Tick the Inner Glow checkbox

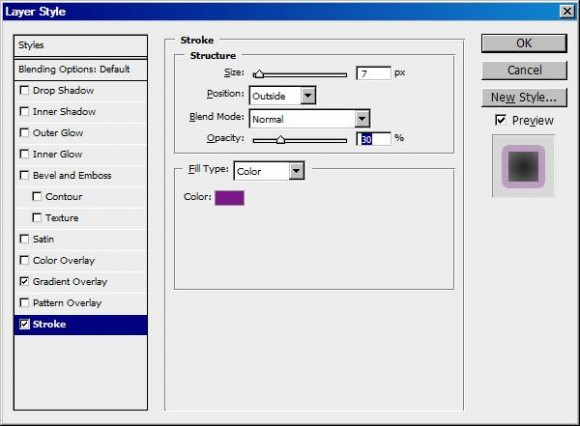tap(24, 154)
